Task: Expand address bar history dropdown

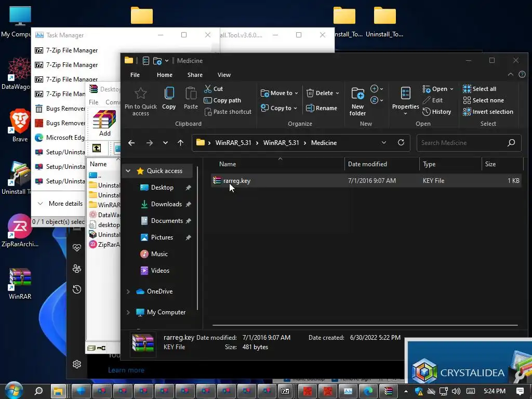Action: tap(384, 143)
